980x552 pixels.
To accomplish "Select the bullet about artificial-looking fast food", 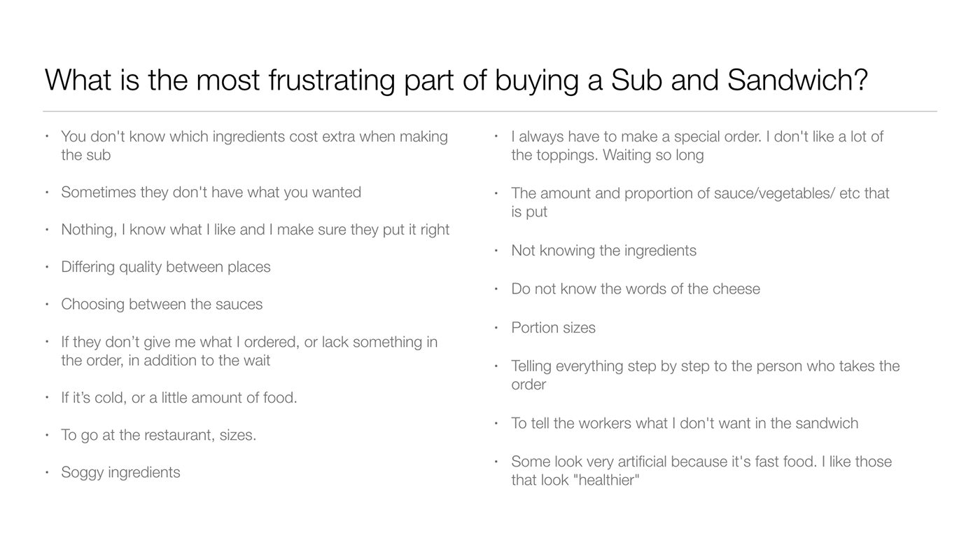I will [x=701, y=471].
